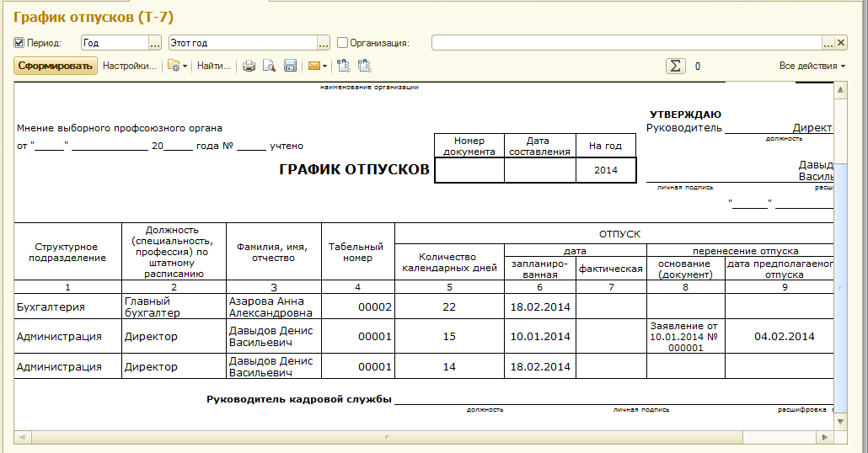Open selector button next to Этот год
The height and width of the screenshot is (453, 868).
click(324, 43)
